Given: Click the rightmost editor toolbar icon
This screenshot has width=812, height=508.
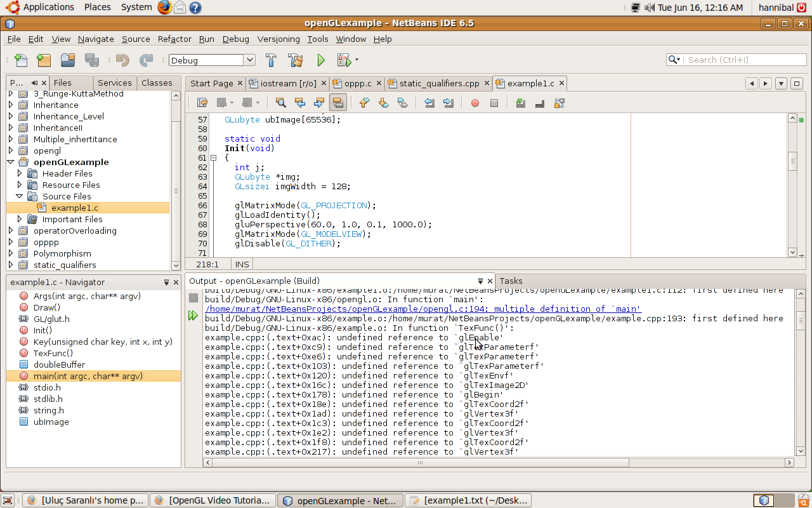Looking at the screenshot, I should (x=559, y=102).
